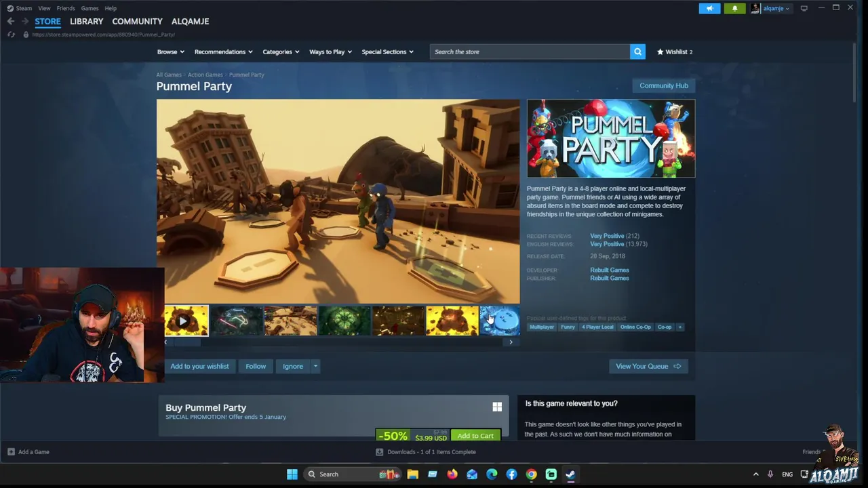Click the Pummel Party header capsule image
Image resolution: width=868 pixels, height=488 pixels.
(611, 138)
